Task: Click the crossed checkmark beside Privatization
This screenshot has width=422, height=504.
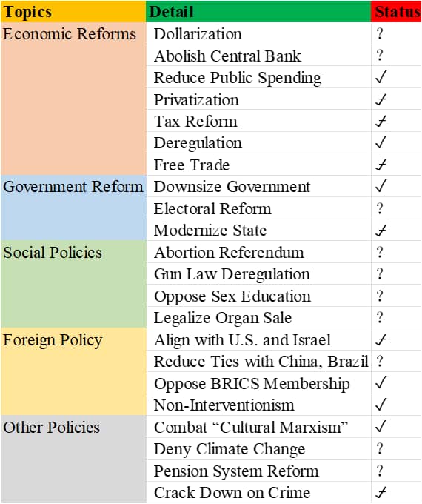Action: [381, 99]
